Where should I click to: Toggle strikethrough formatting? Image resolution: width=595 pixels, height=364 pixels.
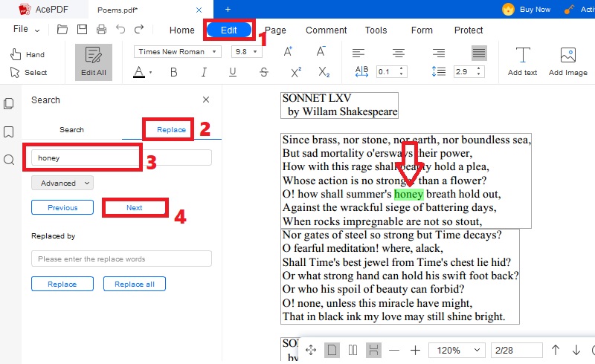click(x=264, y=72)
